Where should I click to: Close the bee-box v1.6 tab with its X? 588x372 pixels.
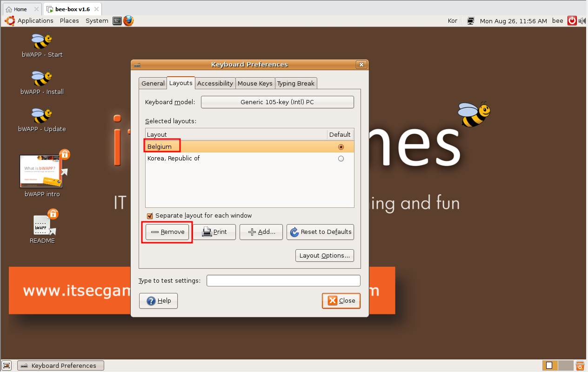click(x=96, y=9)
